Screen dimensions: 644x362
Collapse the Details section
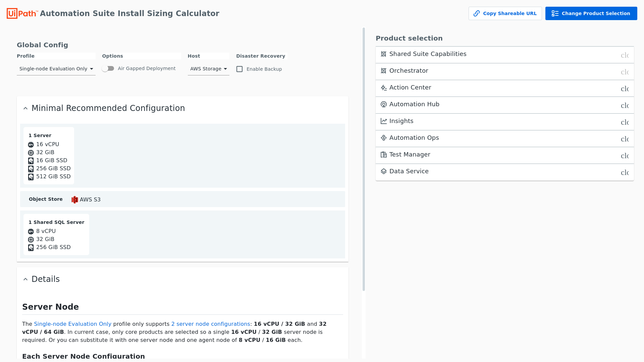[x=25, y=279]
